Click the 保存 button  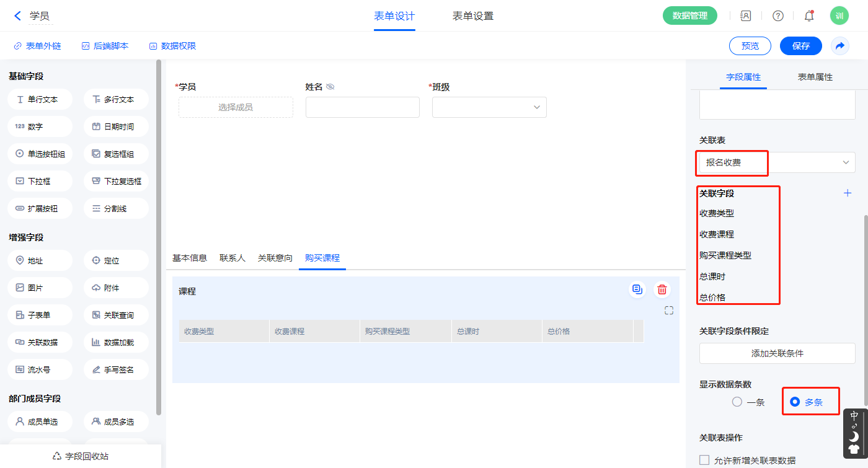coord(800,46)
